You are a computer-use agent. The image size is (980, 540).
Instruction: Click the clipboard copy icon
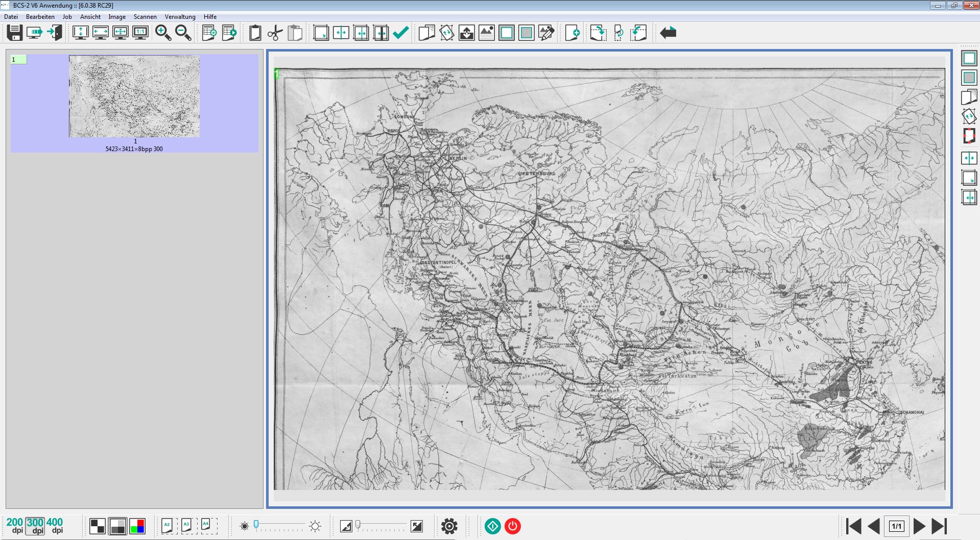[255, 33]
